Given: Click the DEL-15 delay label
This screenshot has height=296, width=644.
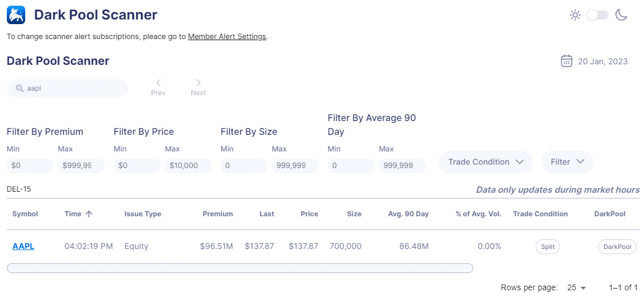Looking at the screenshot, I should pyautogui.click(x=19, y=189).
